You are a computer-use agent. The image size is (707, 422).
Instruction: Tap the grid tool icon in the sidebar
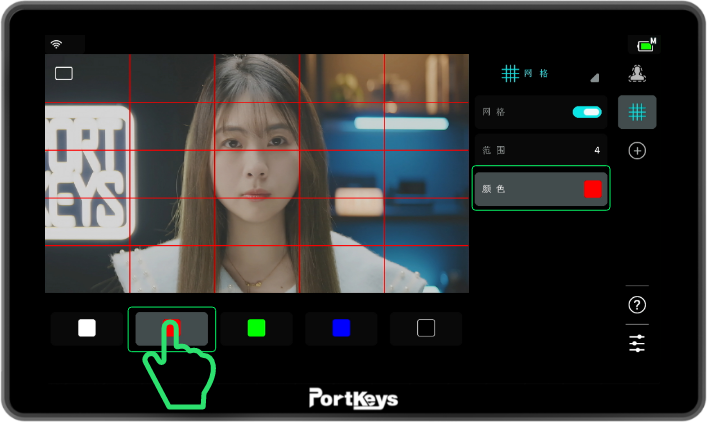click(637, 112)
